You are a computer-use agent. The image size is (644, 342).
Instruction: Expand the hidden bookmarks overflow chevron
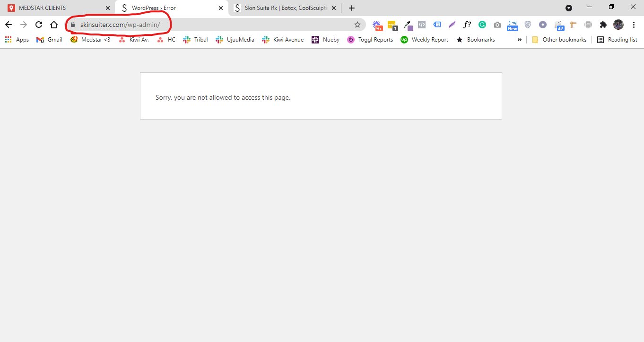pyautogui.click(x=520, y=40)
